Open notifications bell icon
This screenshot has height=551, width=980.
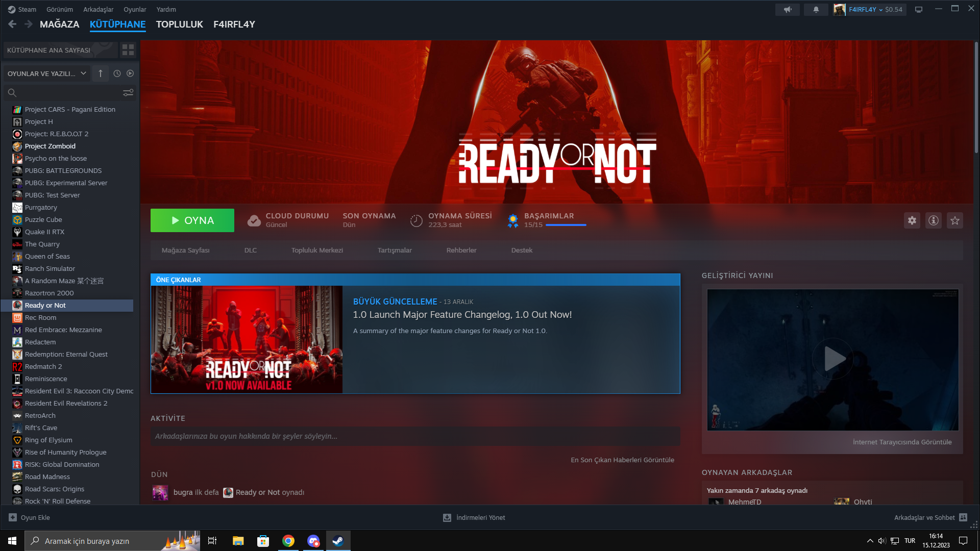(816, 9)
